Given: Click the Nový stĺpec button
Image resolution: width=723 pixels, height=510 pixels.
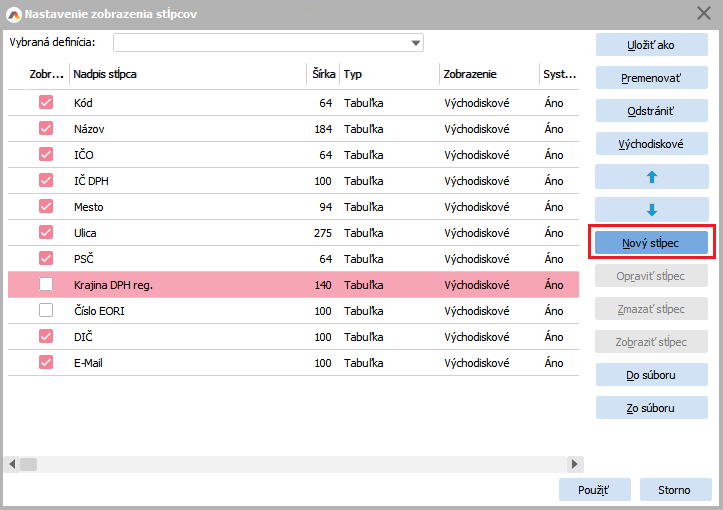Looking at the screenshot, I should (651, 243).
